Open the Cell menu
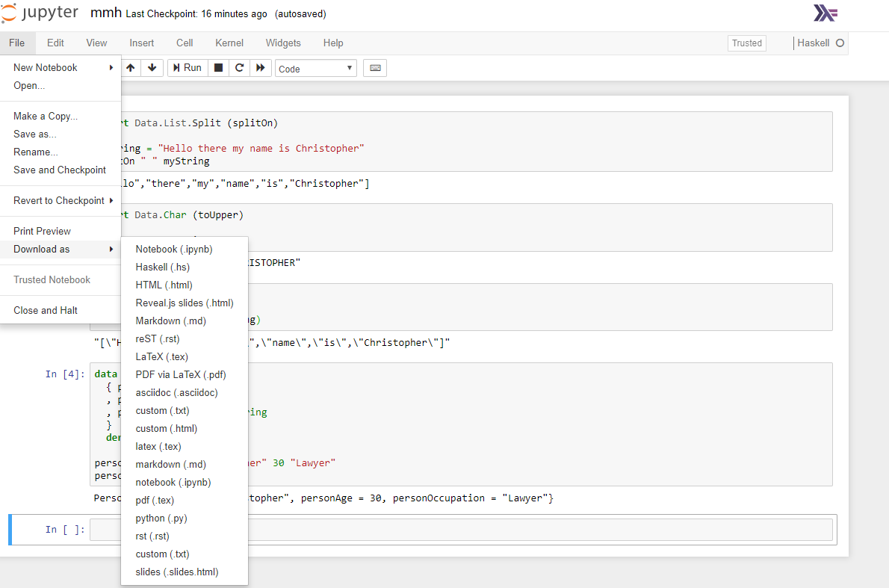889x588 pixels. [185, 43]
